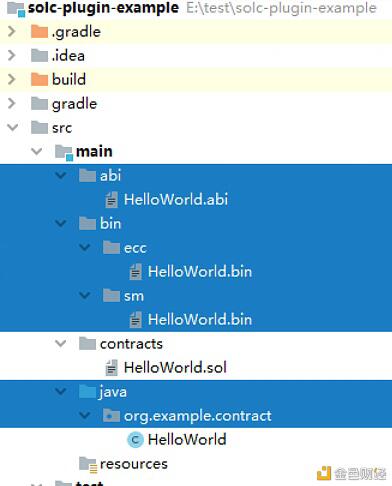Select the main tree item label
The height and width of the screenshot is (486, 392).
click(x=94, y=151)
